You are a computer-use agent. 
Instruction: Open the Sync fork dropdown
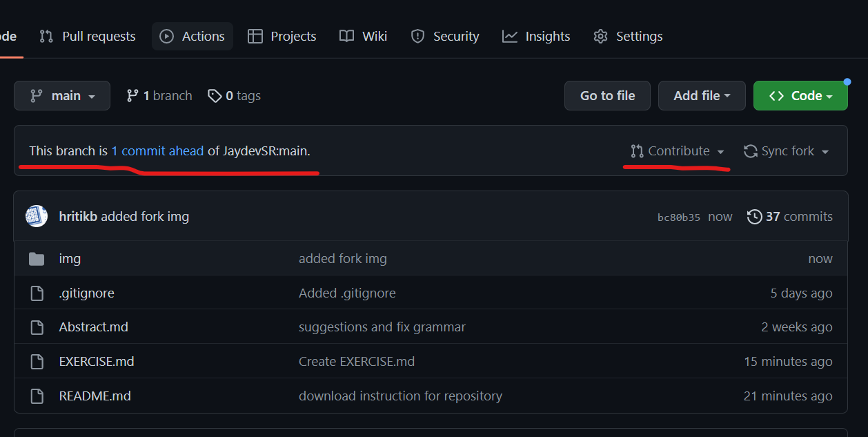[786, 150]
